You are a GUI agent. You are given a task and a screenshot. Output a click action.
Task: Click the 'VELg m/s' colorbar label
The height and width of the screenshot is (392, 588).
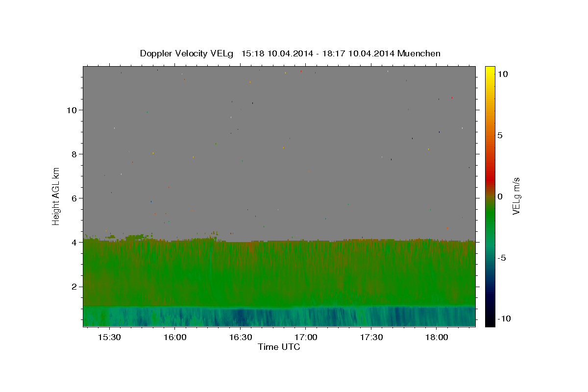(515, 196)
